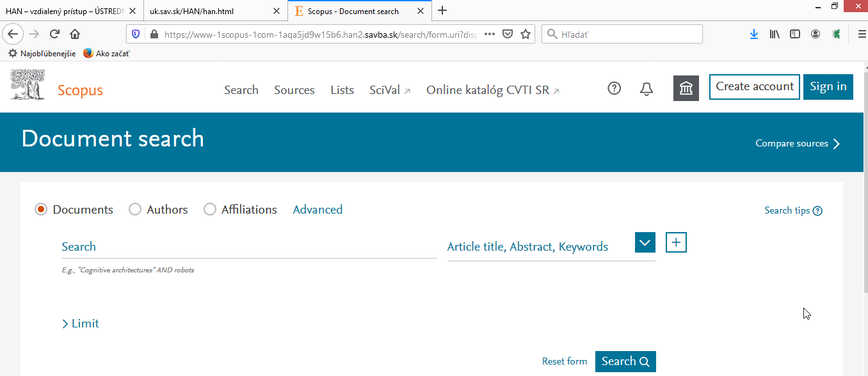This screenshot has height=376, width=868.
Task: Expand the Limit section
Action: 80,324
